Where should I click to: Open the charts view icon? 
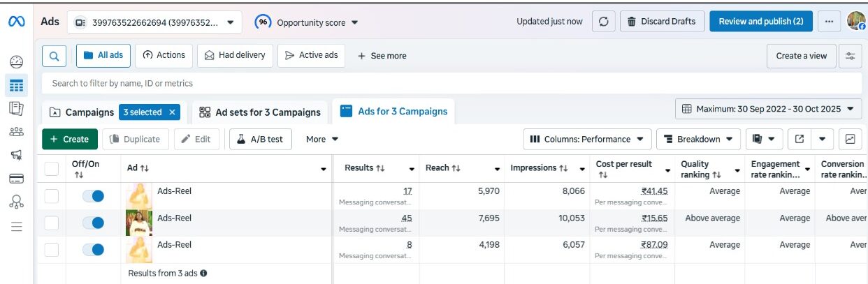point(850,139)
